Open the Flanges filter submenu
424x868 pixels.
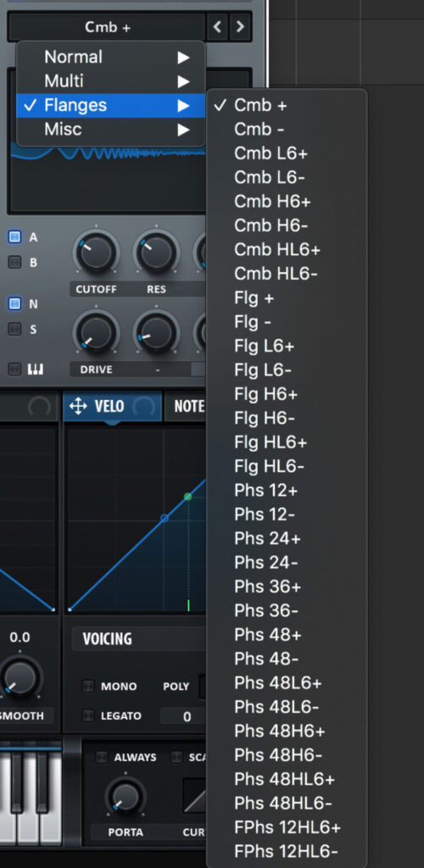[111, 105]
